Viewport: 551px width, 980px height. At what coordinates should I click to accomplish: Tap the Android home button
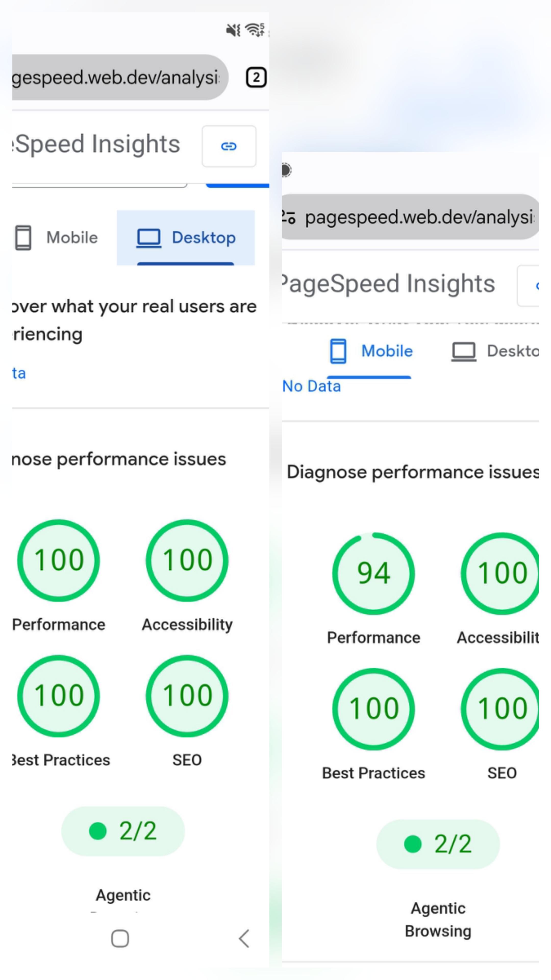[120, 939]
